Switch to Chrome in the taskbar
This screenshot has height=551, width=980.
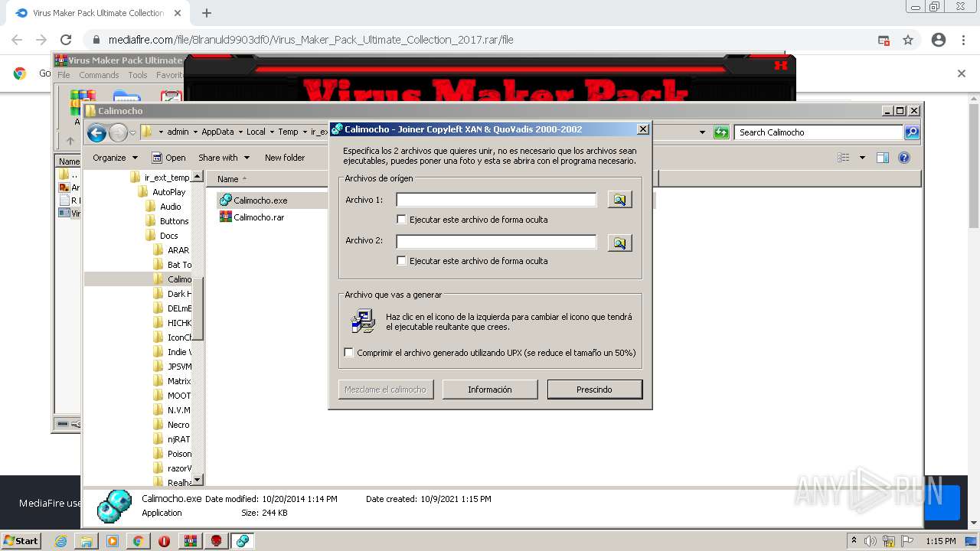tap(139, 541)
